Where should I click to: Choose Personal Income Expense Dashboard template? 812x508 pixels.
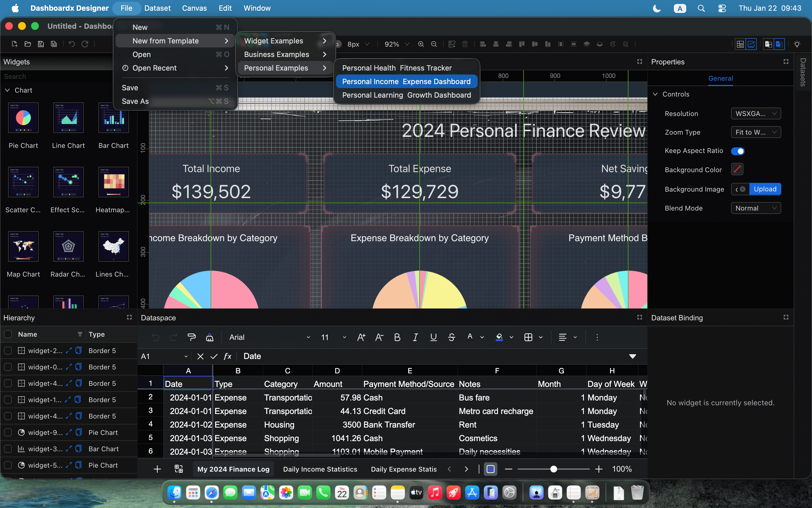pyautogui.click(x=406, y=82)
